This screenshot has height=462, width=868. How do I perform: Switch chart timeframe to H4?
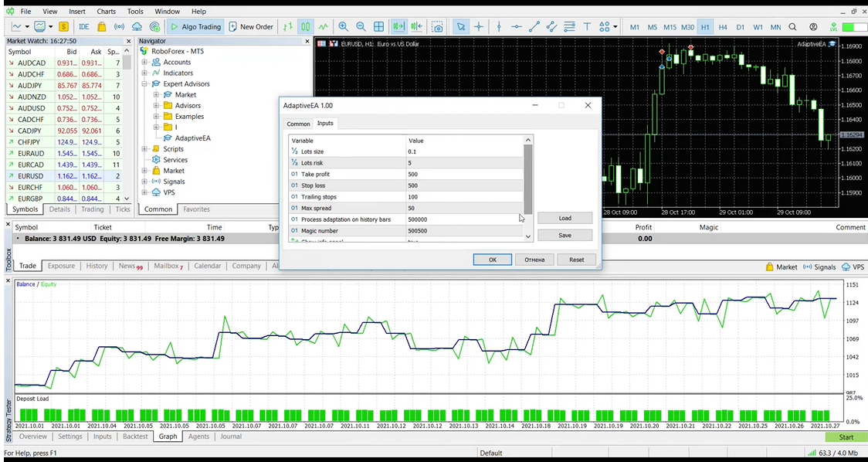tap(723, 27)
